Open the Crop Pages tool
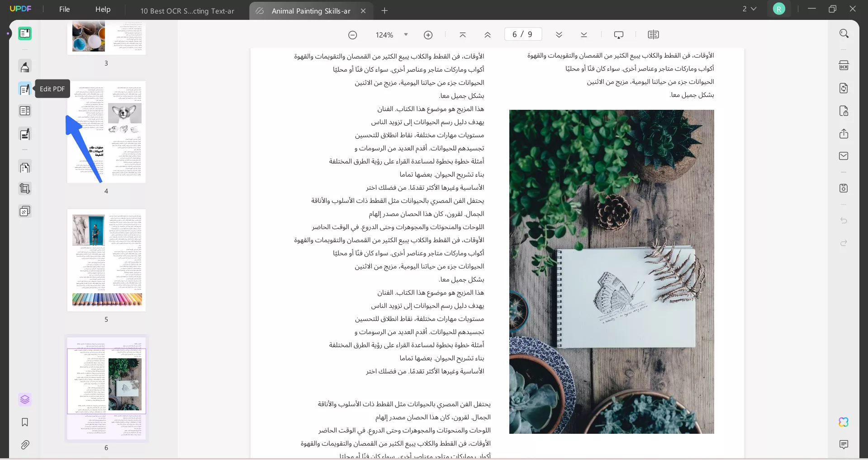Image resolution: width=868 pixels, height=460 pixels. click(x=25, y=188)
